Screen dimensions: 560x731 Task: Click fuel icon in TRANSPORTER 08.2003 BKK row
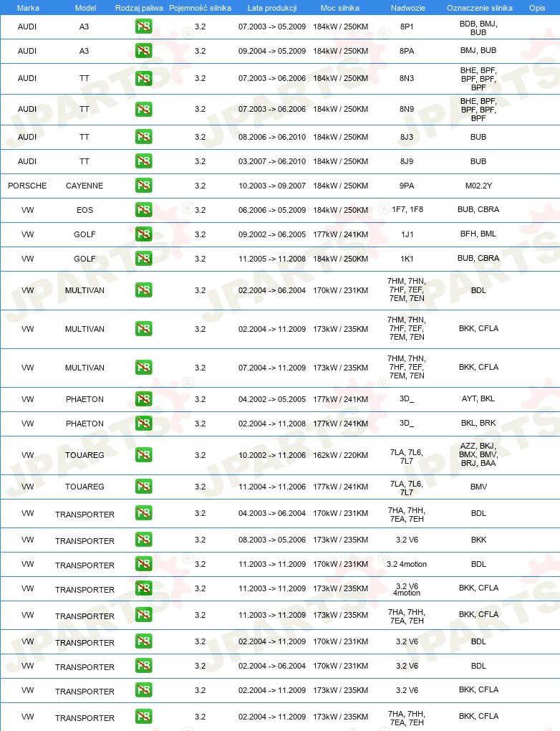(x=143, y=540)
